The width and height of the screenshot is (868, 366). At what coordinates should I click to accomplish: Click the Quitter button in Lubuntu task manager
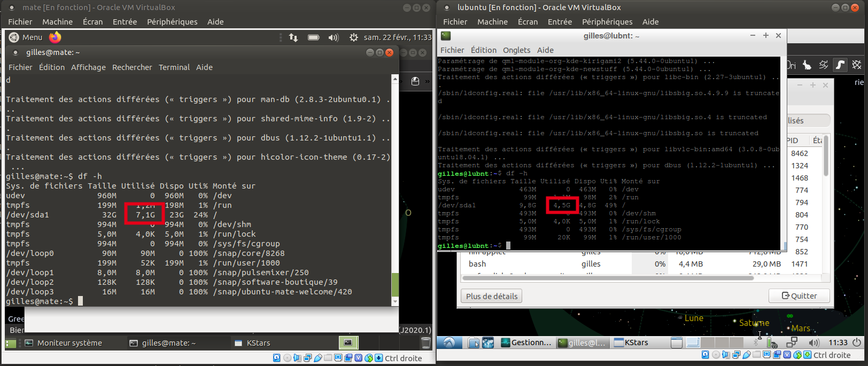pyautogui.click(x=800, y=296)
